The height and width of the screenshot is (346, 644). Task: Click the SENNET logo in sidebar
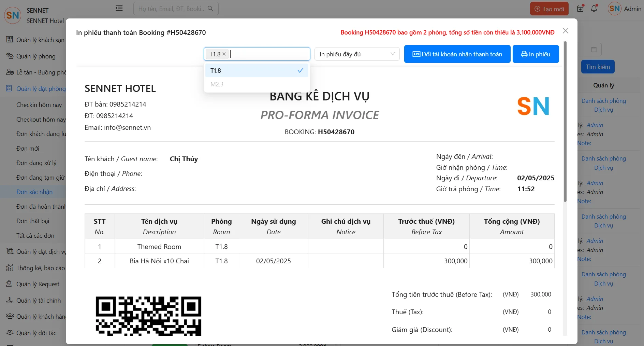pos(13,15)
